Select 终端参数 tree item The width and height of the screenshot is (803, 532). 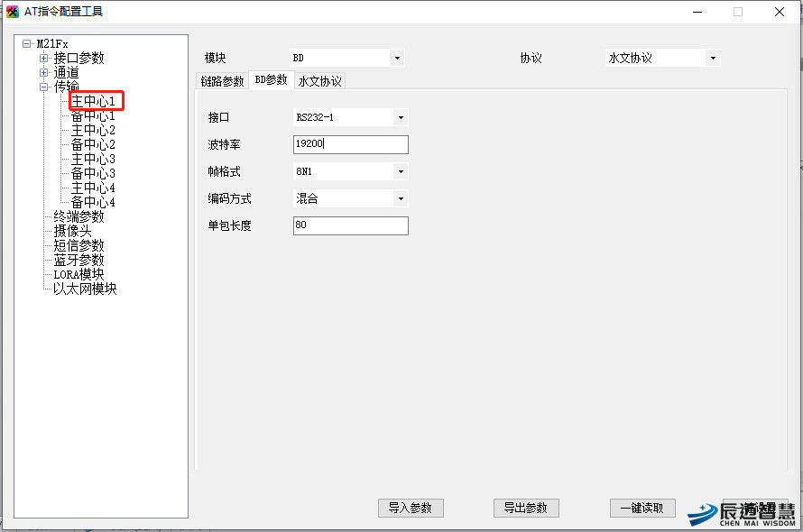coord(78,216)
